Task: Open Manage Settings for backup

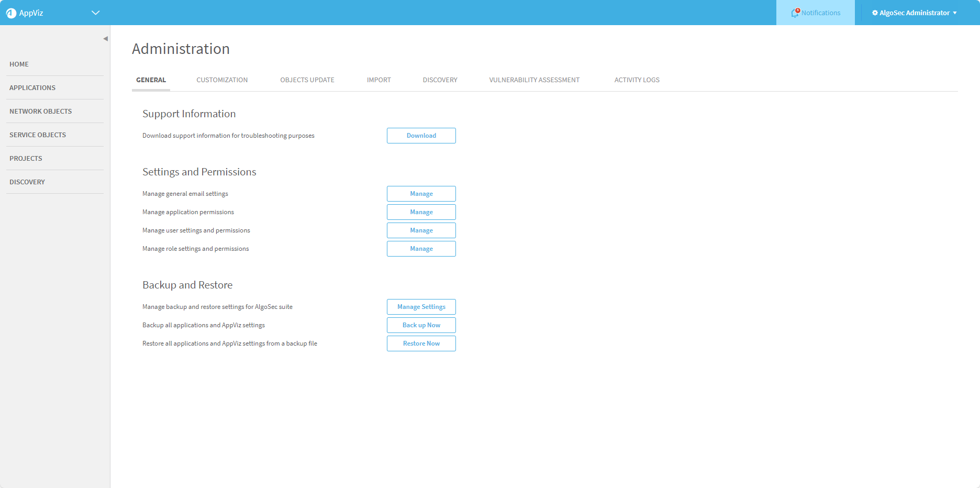Action: pos(421,307)
